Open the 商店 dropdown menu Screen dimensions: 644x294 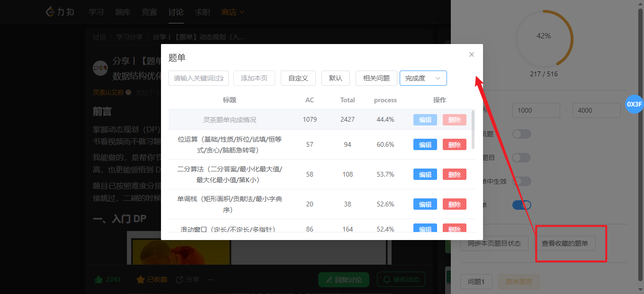(233, 12)
